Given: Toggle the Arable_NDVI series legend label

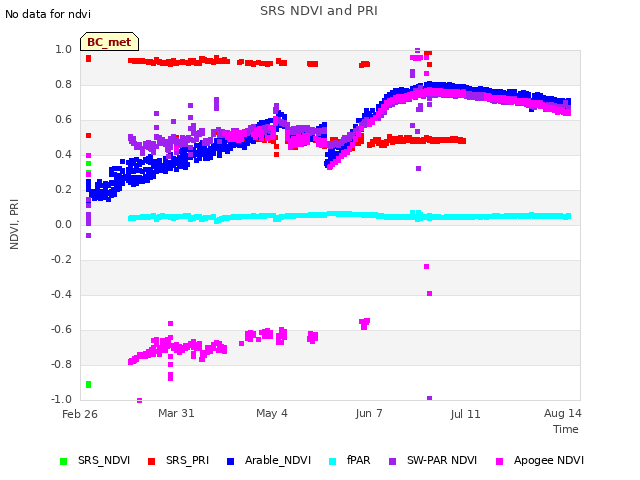Looking at the screenshot, I should point(278,460).
